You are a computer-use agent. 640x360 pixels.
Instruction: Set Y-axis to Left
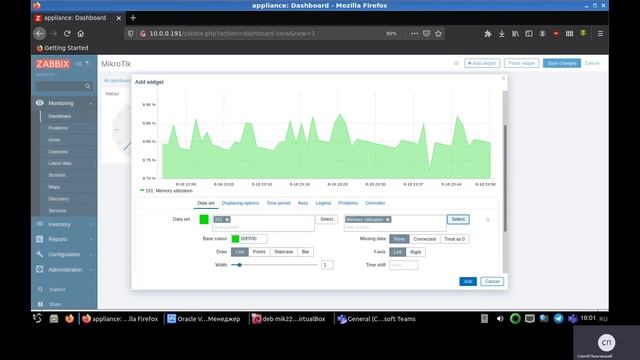pos(398,252)
